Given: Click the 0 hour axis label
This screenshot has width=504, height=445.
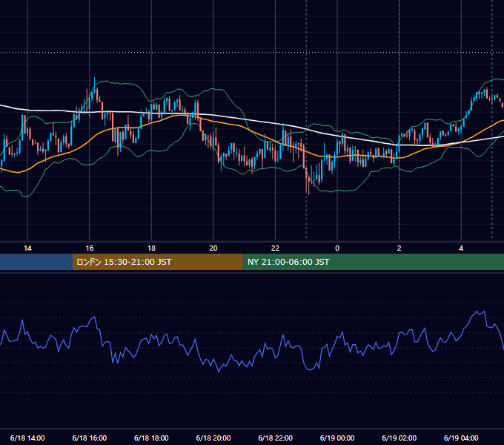Looking at the screenshot, I should 337,248.
